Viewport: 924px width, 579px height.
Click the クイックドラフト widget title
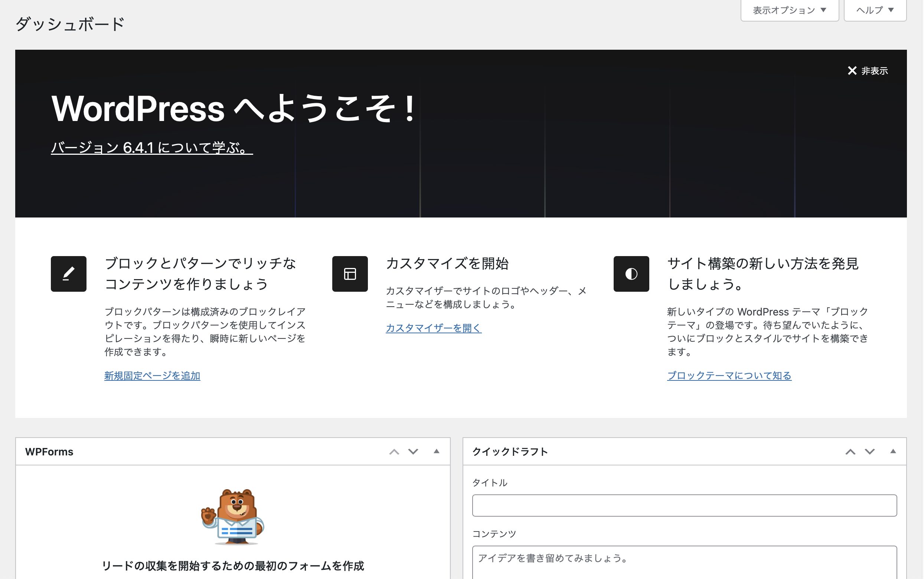point(510,452)
